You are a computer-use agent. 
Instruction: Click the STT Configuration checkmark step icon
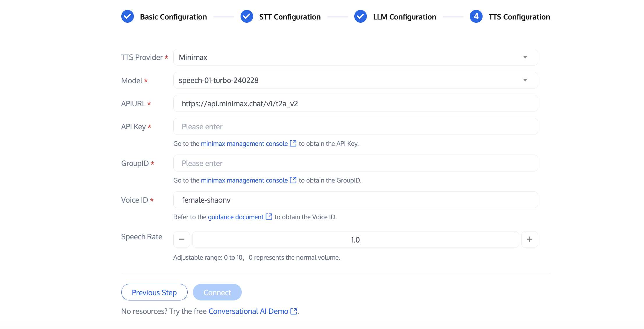247,17
